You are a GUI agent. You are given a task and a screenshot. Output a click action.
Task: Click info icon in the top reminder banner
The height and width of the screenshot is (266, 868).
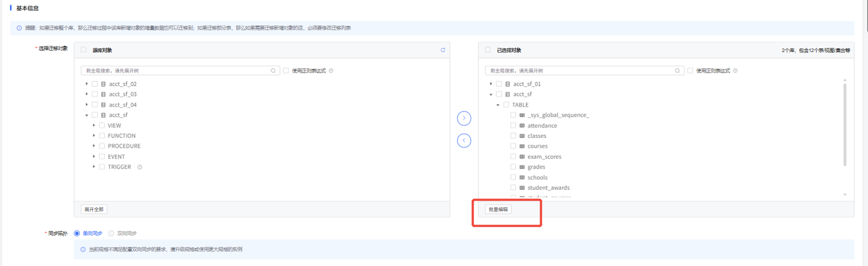[19, 28]
